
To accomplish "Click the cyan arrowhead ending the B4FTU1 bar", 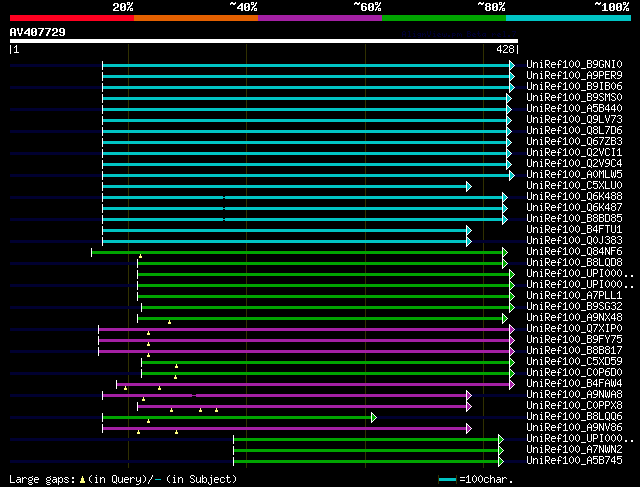I will click(x=469, y=231).
